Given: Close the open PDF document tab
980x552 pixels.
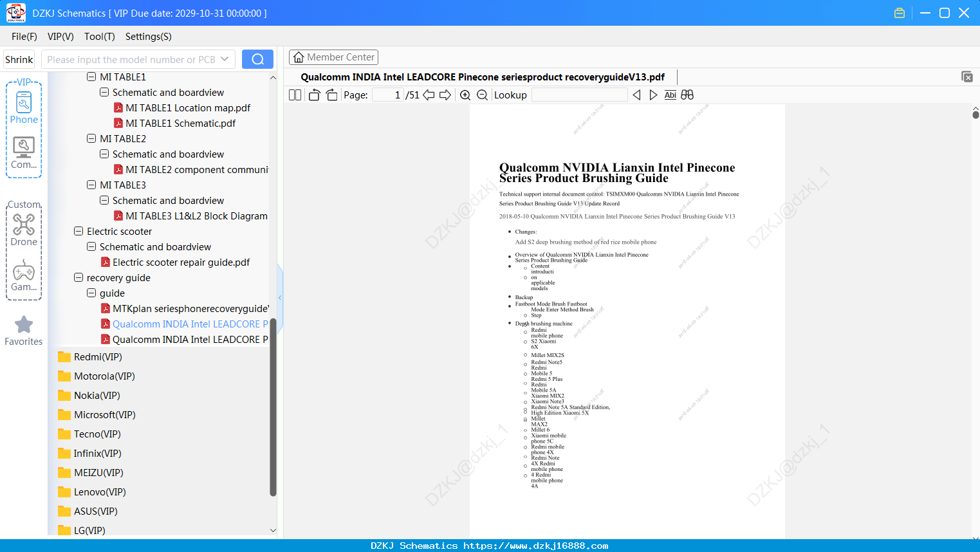Looking at the screenshot, I should coord(966,77).
